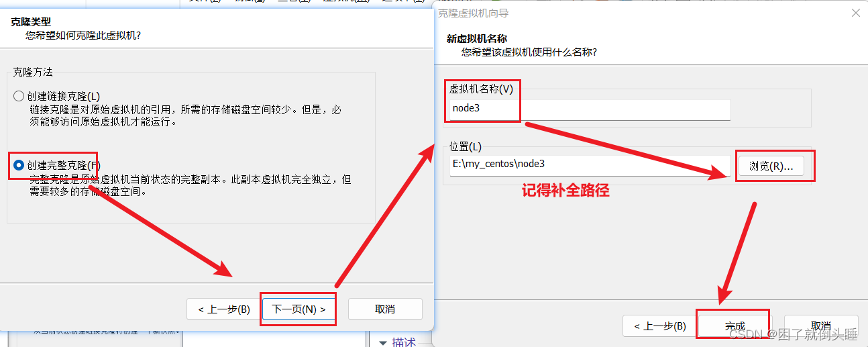Click the 位置 path field E:\my_centos\node3

pos(590,164)
